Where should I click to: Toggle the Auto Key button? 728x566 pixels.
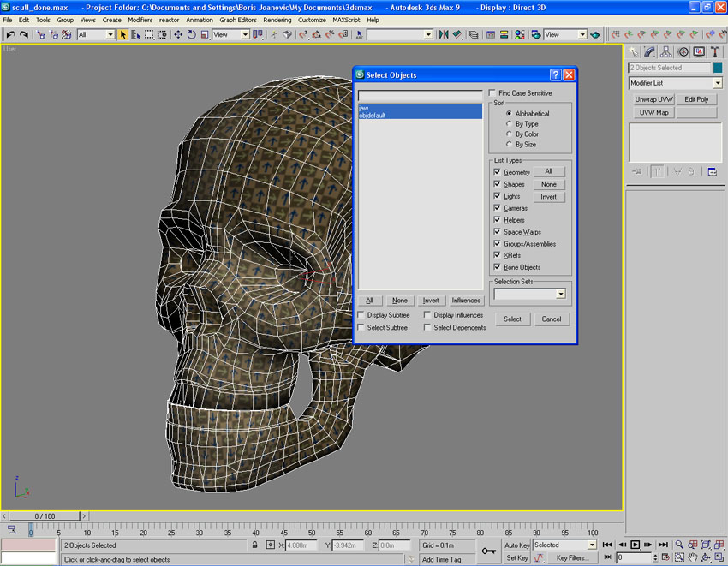pos(517,545)
